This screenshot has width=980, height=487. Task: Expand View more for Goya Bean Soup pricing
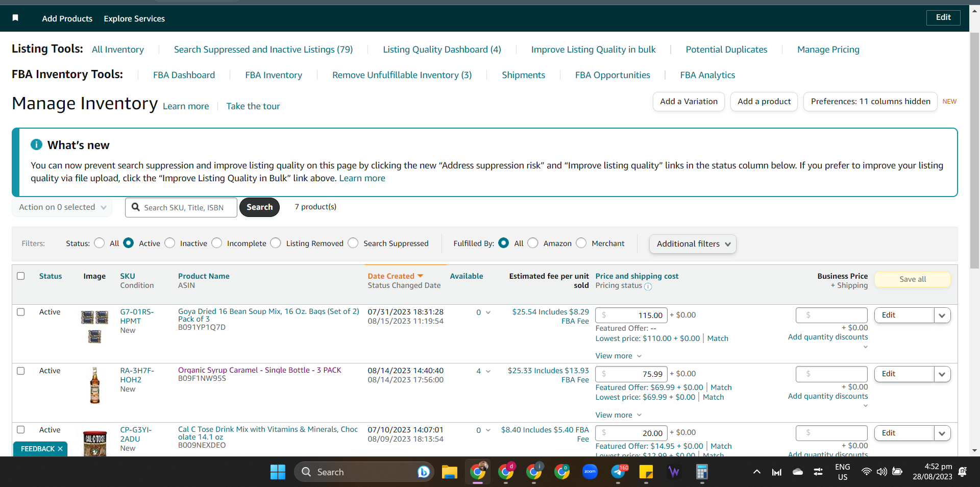618,356
